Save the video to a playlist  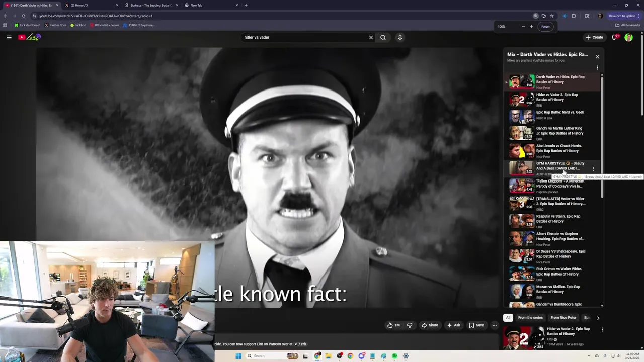[x=476, y=325]
